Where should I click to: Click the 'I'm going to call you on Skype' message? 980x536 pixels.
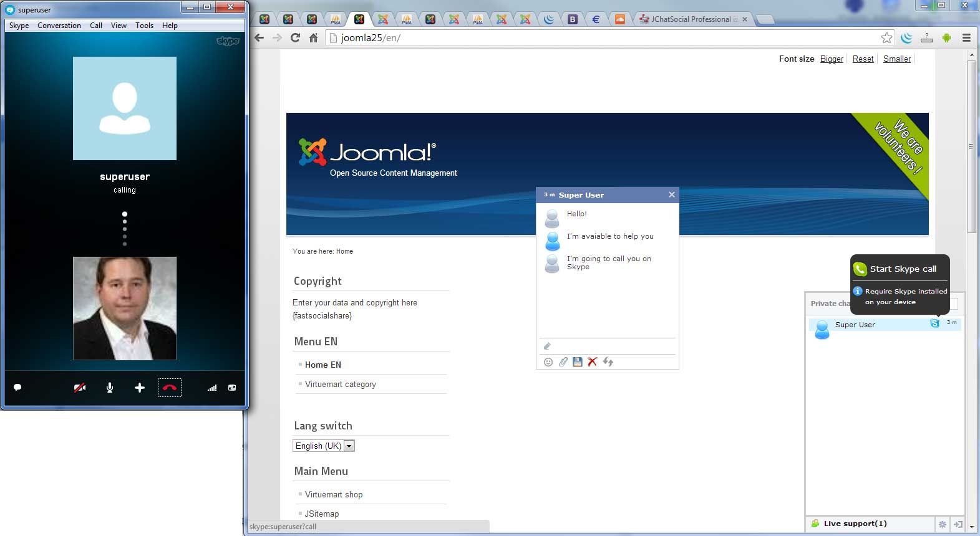(x=609, y=262)
